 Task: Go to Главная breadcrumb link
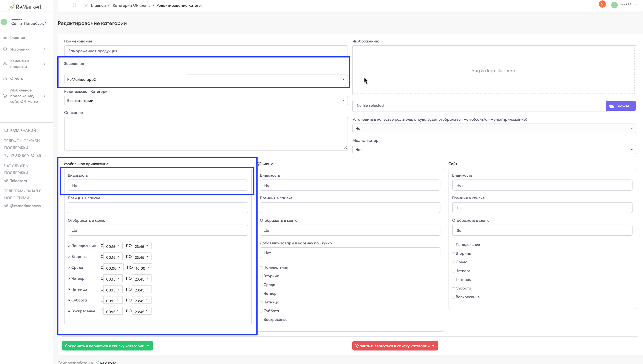click(x=98, y=5)
